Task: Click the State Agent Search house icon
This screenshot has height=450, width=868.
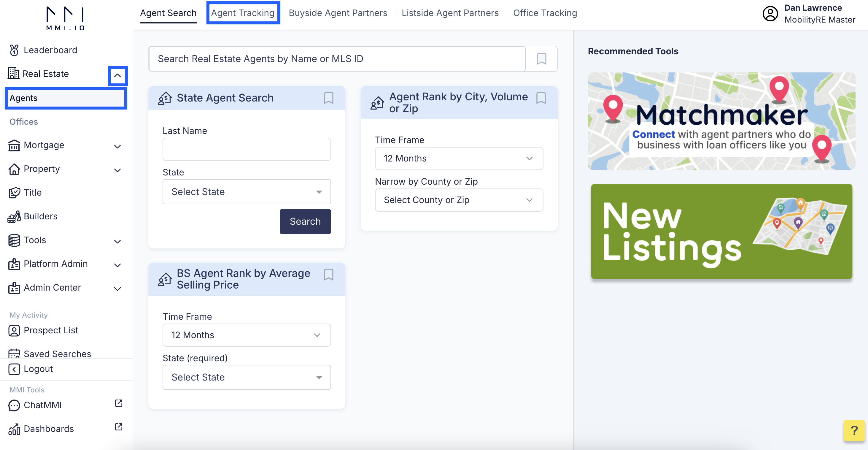Action: tap(165, 98)
